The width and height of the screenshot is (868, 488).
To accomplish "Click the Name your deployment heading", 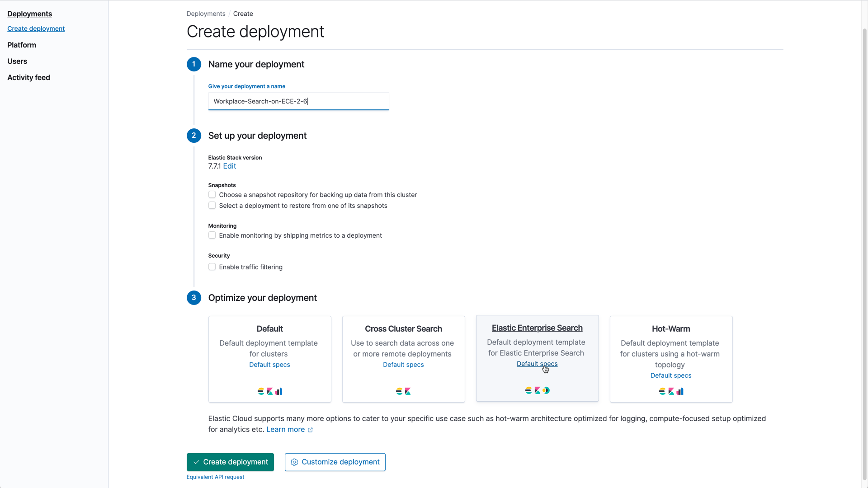I will click(256, 65).
